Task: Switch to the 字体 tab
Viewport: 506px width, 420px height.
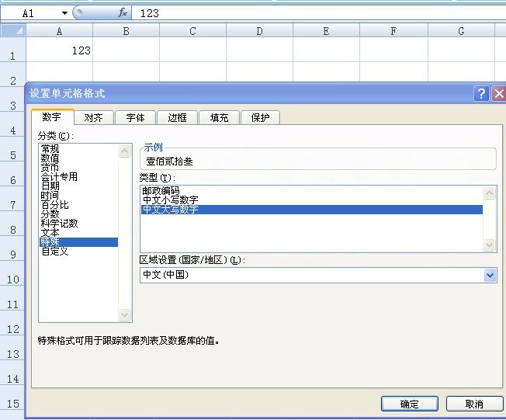Action: click(x=135, y=118)
